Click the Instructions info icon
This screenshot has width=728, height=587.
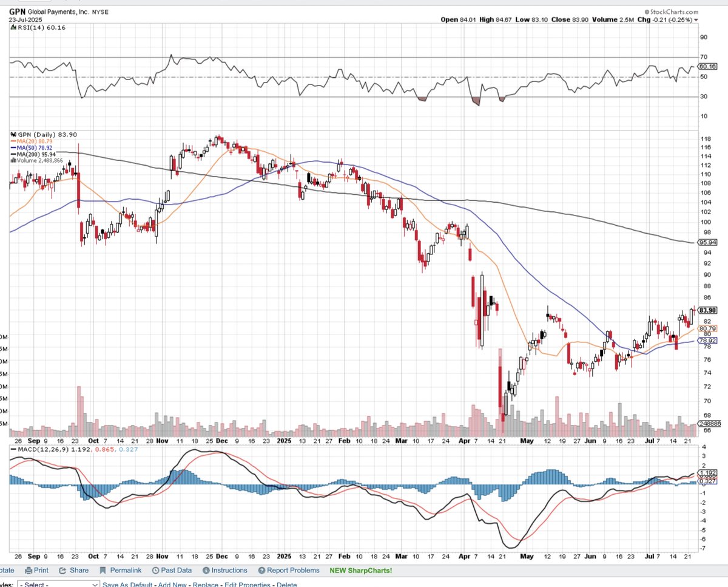click(x=206, y=570)
